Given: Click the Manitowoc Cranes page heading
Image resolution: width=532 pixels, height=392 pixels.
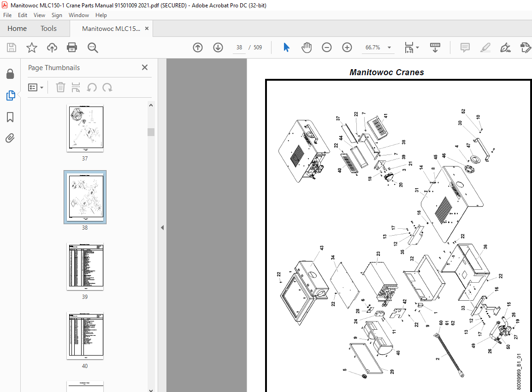Looking at the screenshot, I should click(x=386, y=72).
